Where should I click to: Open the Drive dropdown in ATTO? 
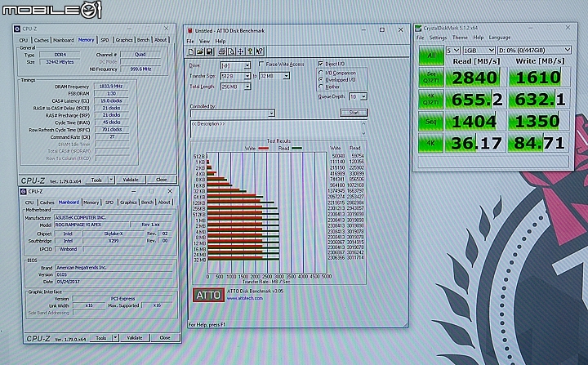247,65
